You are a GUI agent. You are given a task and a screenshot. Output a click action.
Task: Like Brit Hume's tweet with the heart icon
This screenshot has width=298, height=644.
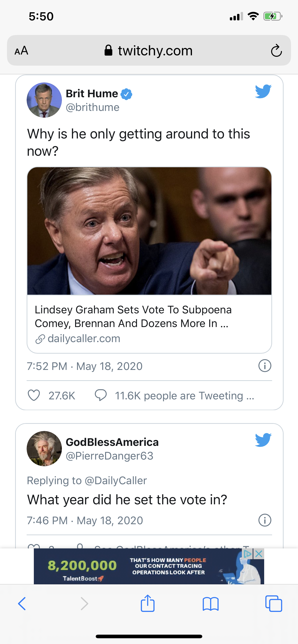(x=34, y=395)
